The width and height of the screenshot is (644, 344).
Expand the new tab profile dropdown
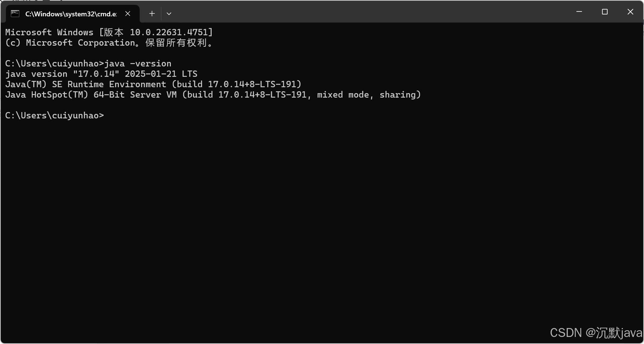pos(169,14)
